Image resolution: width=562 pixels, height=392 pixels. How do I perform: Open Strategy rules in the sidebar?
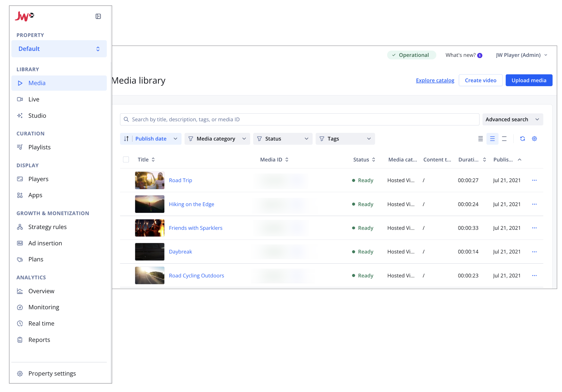(59, 227)
